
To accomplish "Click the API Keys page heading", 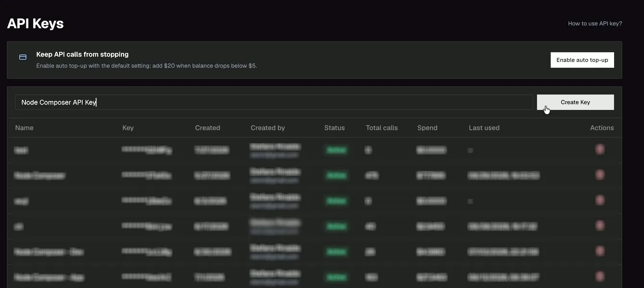I will tap(36, 24).
